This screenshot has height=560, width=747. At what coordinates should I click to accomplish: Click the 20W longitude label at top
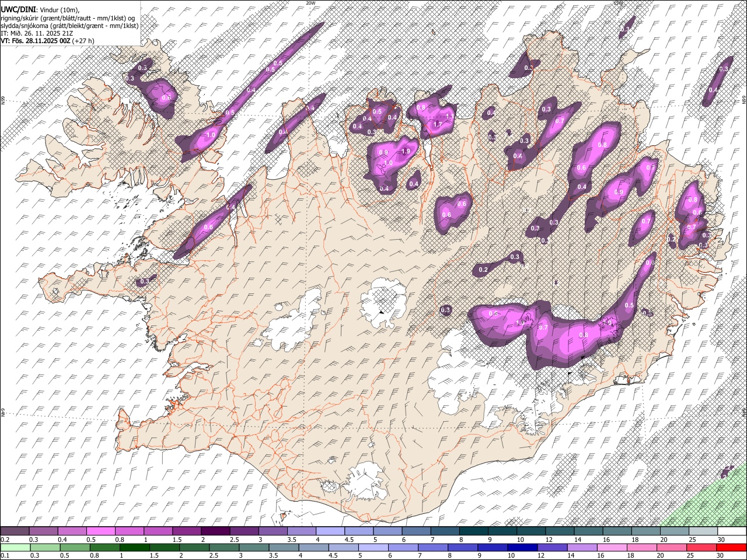[310, 3]
